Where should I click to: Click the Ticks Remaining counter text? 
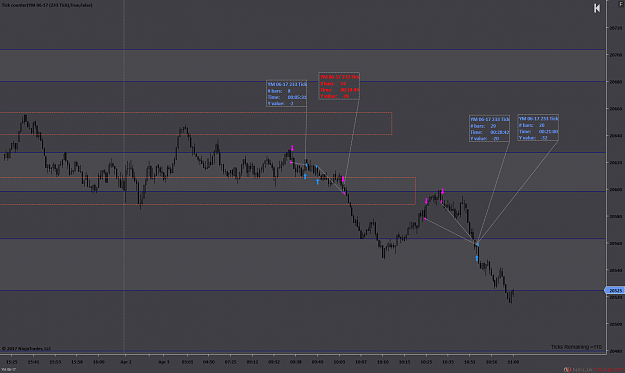576,347
